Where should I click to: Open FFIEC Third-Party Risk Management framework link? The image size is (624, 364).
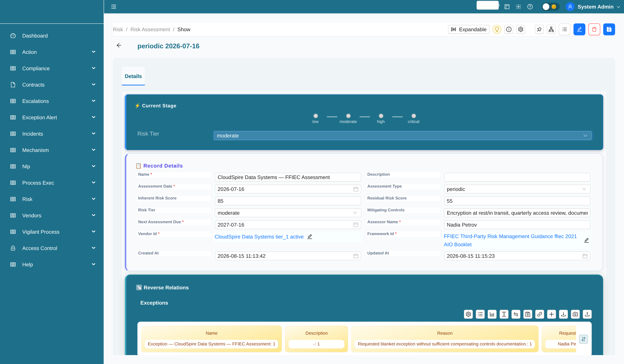(x=510, y=240)
